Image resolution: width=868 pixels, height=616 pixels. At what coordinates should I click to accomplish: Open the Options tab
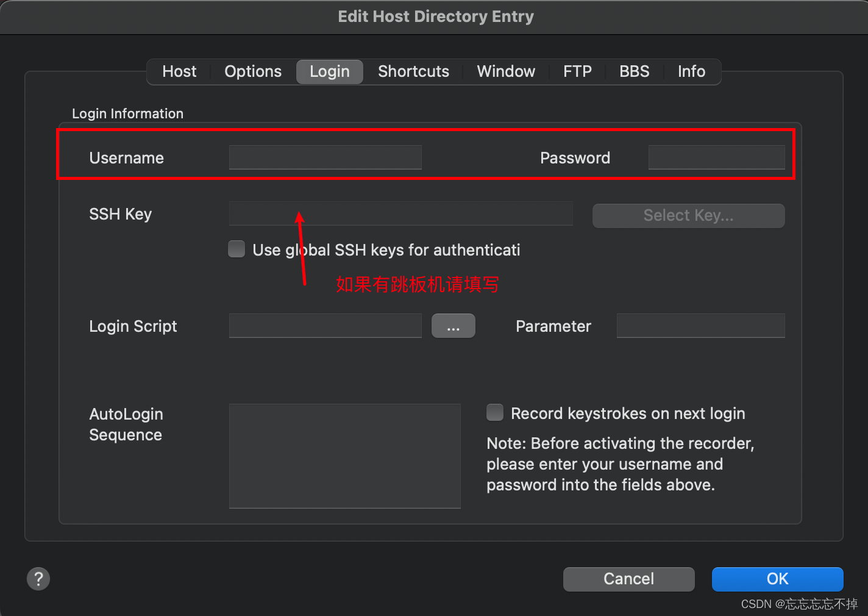click(x=252, y=71)
